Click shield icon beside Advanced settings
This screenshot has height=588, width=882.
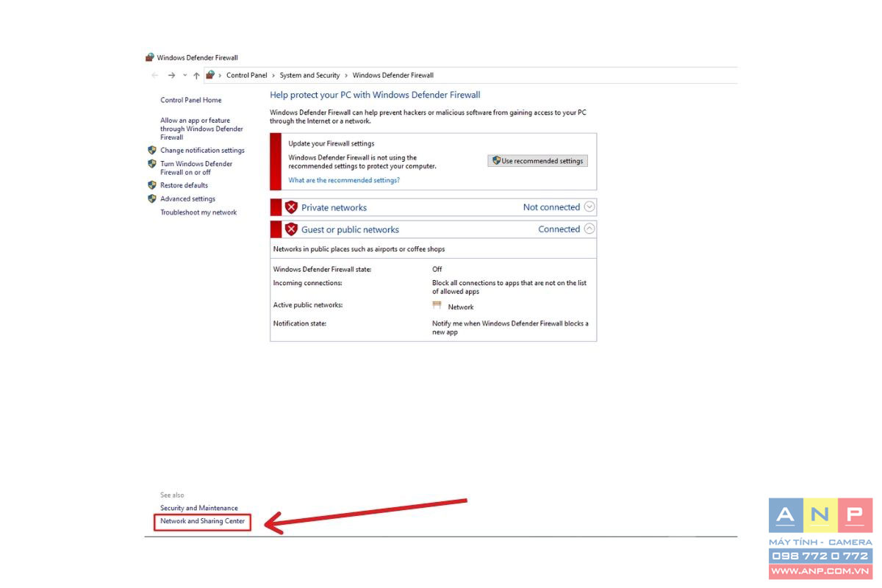(152, 198)
